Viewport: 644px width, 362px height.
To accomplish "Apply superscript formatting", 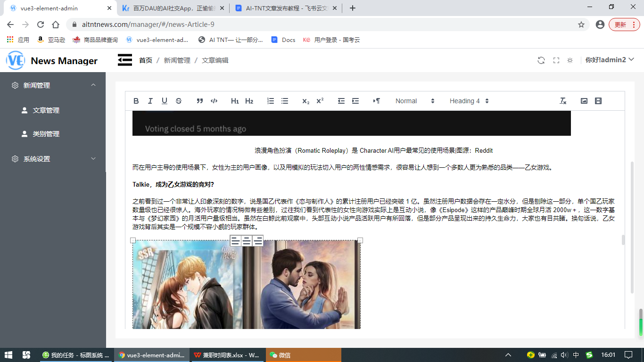I will coord(320,101).
